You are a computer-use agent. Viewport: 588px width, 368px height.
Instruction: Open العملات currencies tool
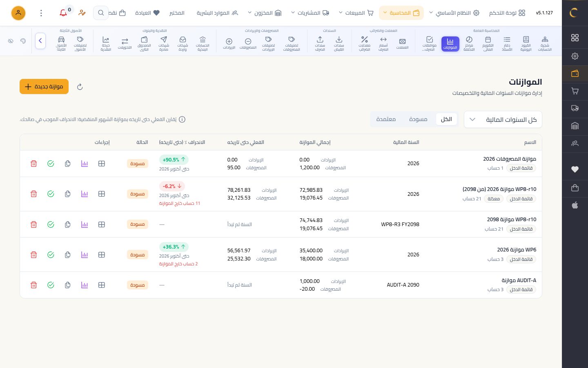(402, 43)
